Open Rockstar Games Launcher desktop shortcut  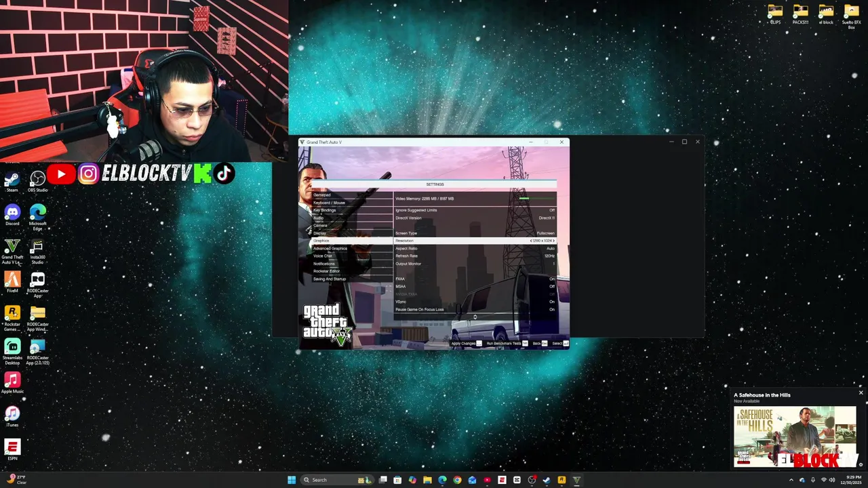tap(12, 317)
